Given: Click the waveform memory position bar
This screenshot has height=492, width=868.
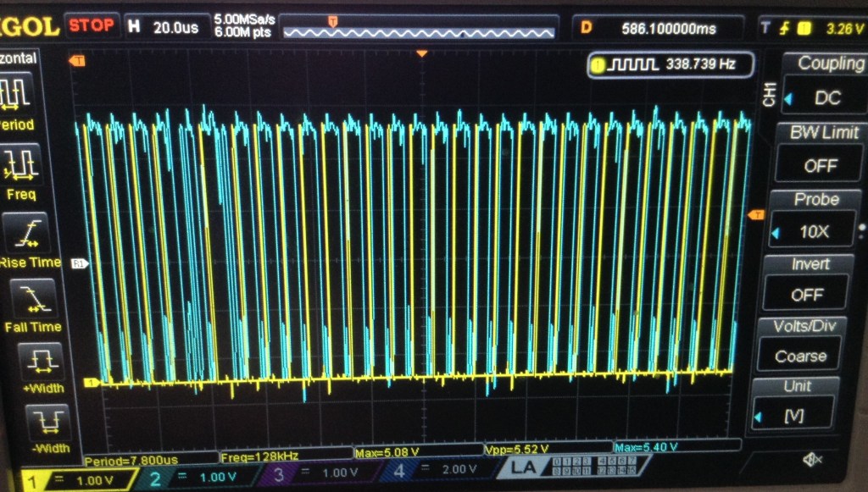Looking at the screenshot, I should (419, 29).
